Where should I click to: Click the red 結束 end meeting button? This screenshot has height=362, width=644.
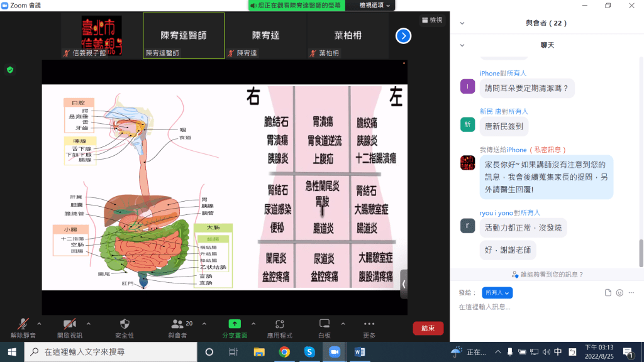pyautogui.click(x=428, y=328)
